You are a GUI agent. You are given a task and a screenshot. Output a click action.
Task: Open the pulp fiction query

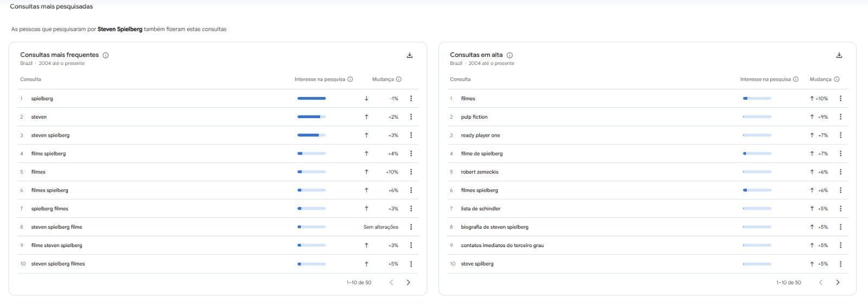pos(474,117)
